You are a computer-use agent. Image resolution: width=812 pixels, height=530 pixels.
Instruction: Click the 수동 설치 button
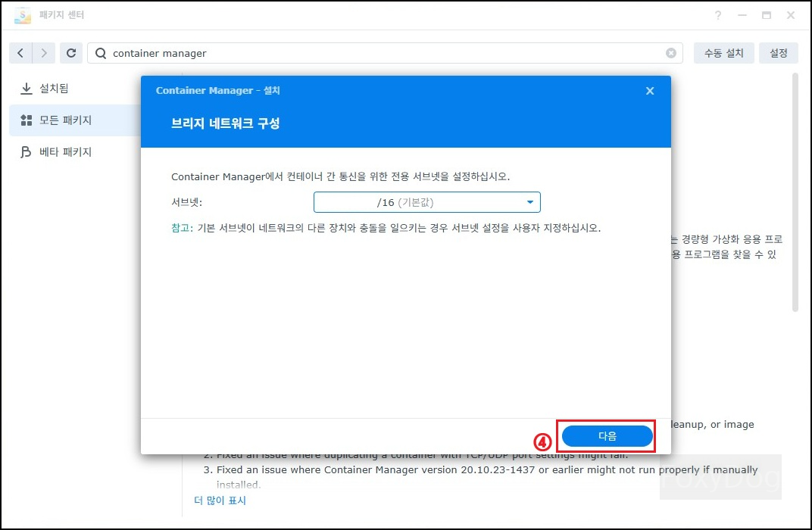pyautogui.click(x=723, y=53)
